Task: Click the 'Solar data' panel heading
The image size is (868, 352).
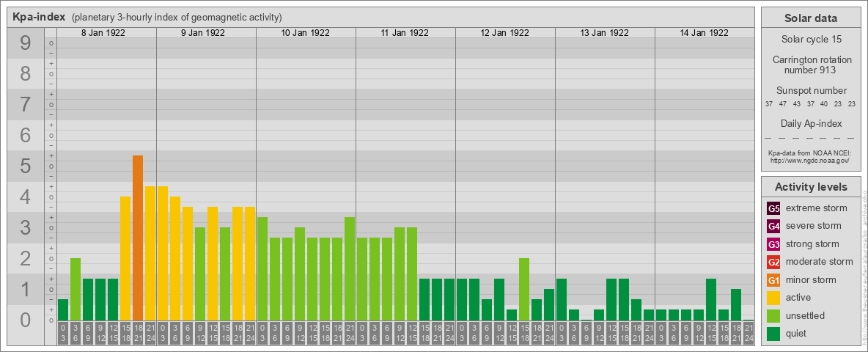Action: click(x=810, y=18)
